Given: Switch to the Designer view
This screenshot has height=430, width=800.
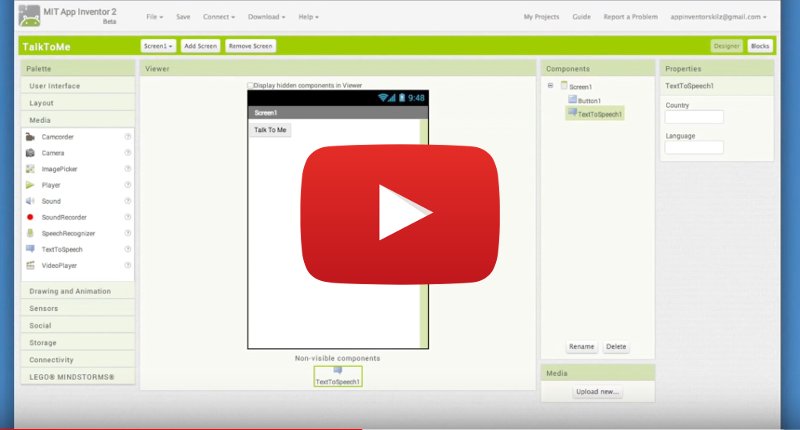Looking at the screenshot, I should (727, 46).
